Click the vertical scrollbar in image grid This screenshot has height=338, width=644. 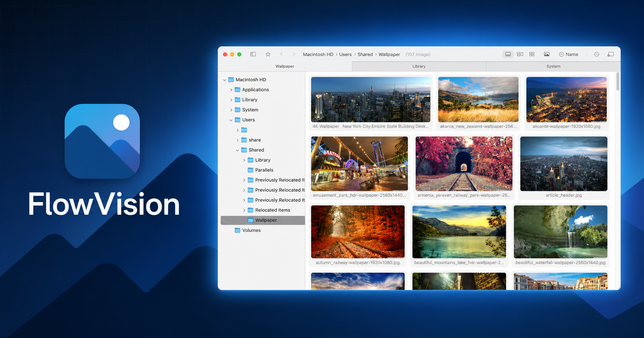coord(618,82)
